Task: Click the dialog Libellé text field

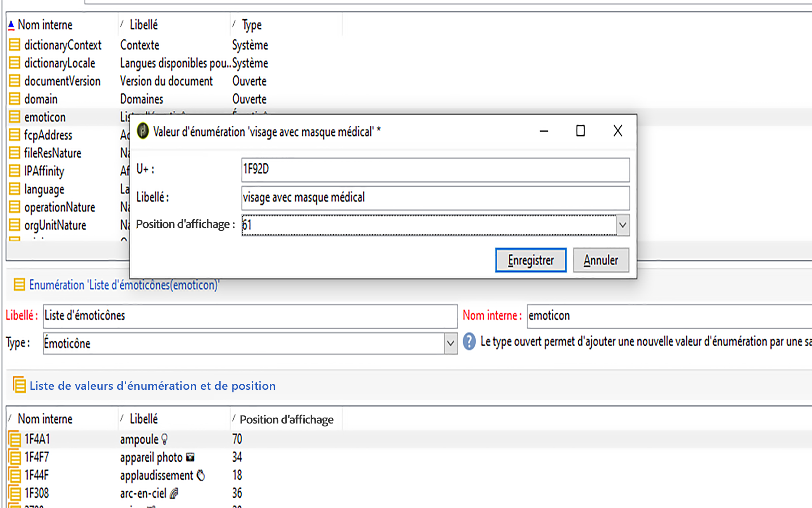Action: [435, 198]
